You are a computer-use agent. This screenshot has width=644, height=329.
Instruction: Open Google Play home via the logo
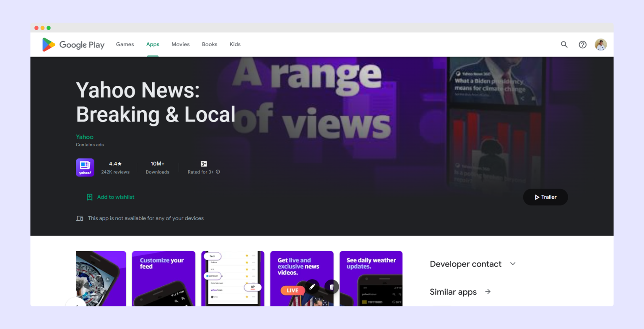(x=73, y=44)
